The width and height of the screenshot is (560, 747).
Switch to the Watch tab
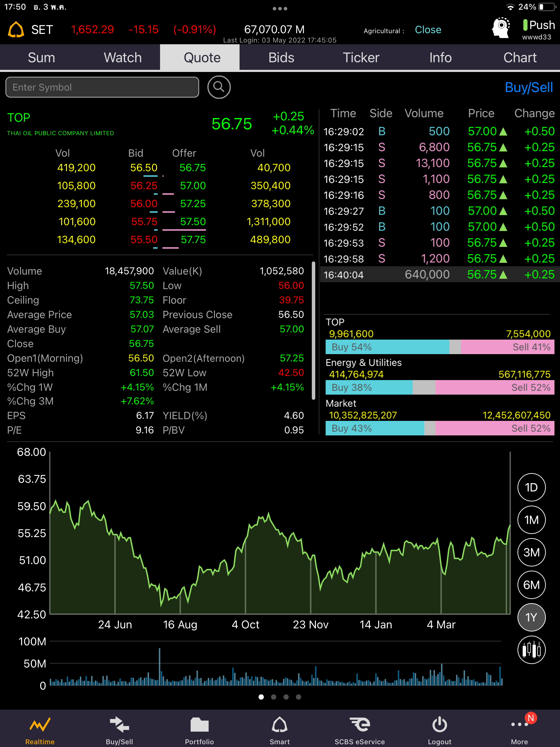[x=123, y=57]
